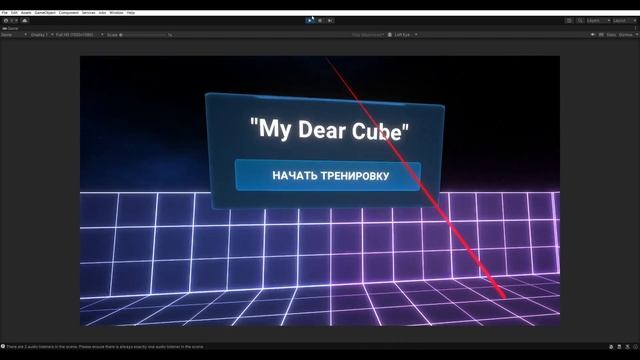This screenshot has width=640, height=360.
Task: Click the Step frame button
Action: pos(330,20)
